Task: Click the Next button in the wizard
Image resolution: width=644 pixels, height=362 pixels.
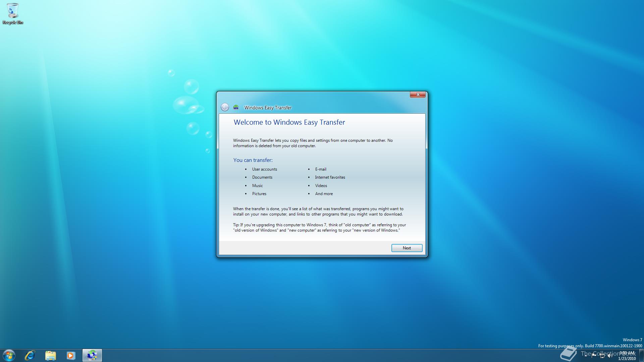Action: point(407,248)
